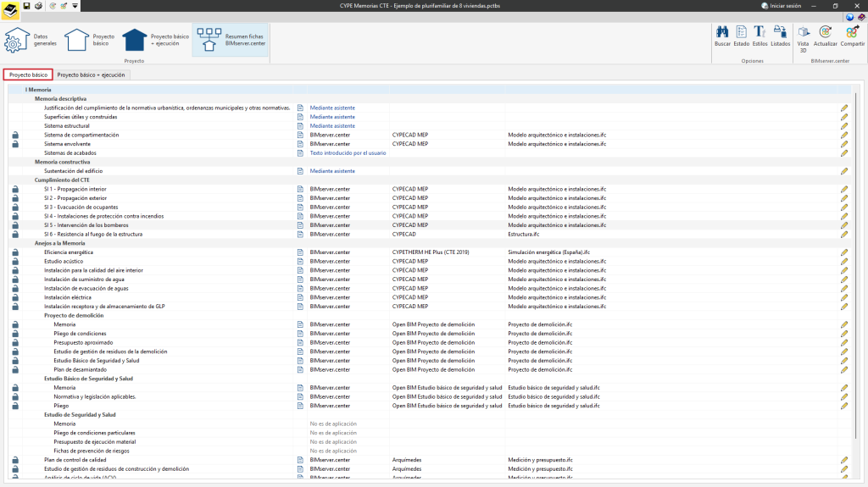Screen dimensions: 868x487
Task: Open Datos generales
Action: click(31, 40)
